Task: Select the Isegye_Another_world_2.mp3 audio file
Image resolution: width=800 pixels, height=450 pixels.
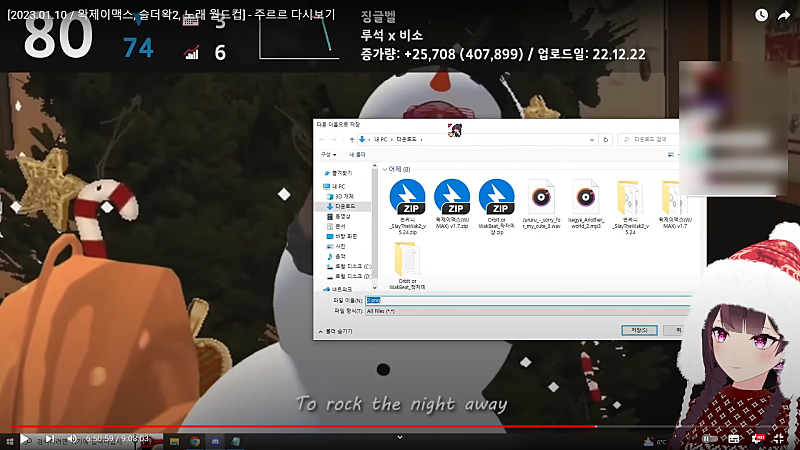Action: coord(586,204)
